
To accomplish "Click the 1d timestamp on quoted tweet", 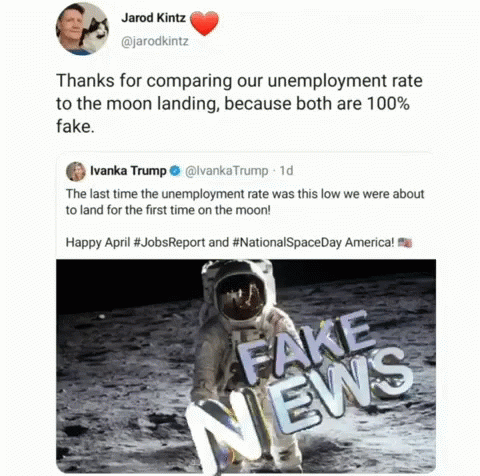I will tap(286, 171).
